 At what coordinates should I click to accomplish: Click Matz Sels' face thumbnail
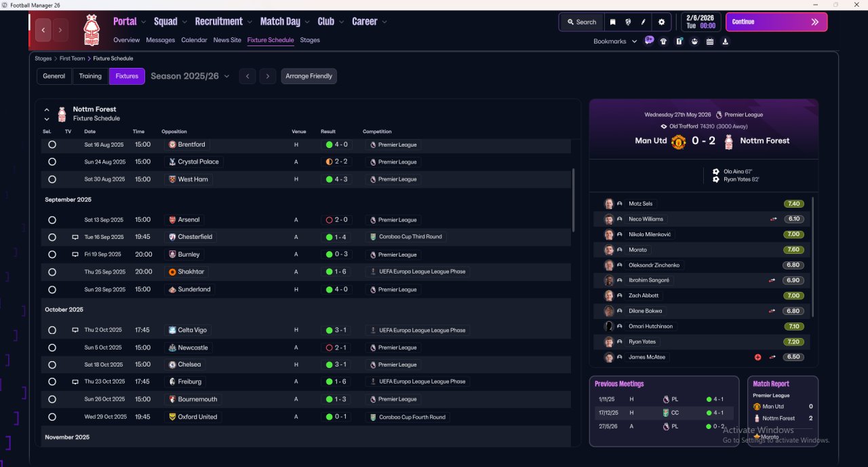pos(609,204)
